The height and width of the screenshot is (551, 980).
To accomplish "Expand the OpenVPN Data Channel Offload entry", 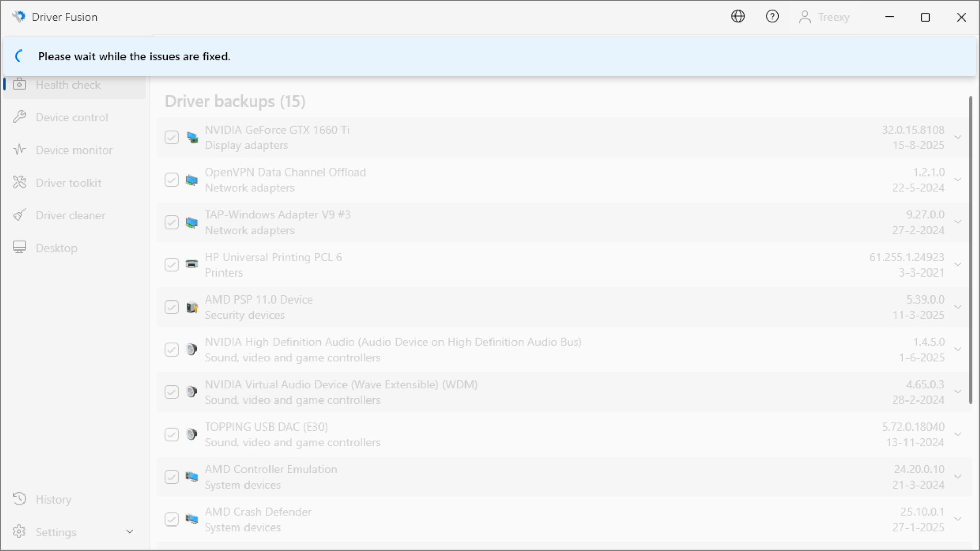I will click(x=958, y=180).
